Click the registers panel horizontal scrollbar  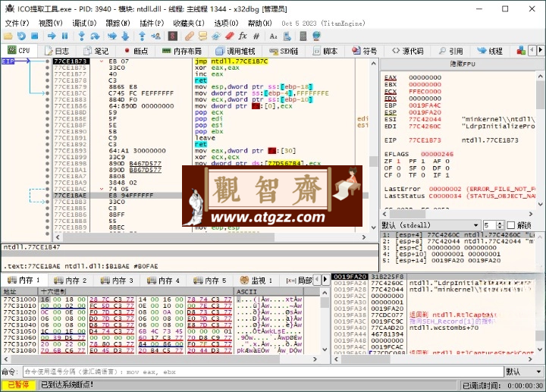[x=458, y=214]
